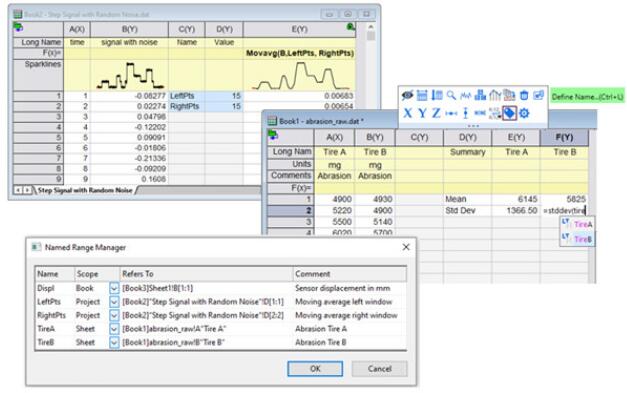The image size is (627, 393).
Task: Select TireB from autocomplete list
Action: [x=577, y=239]
